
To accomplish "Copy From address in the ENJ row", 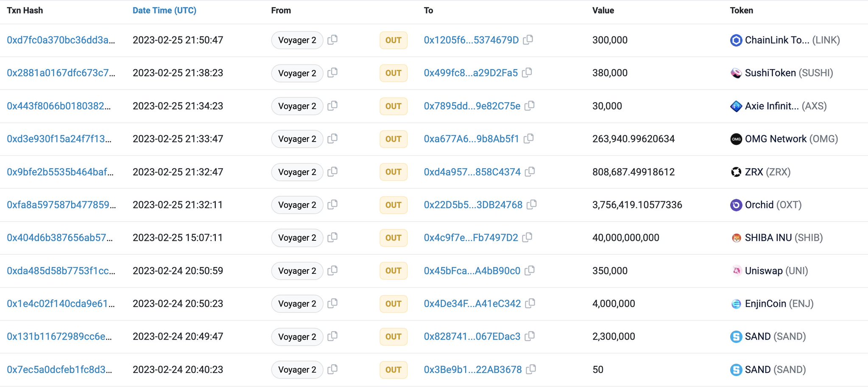I will [332, 303].
